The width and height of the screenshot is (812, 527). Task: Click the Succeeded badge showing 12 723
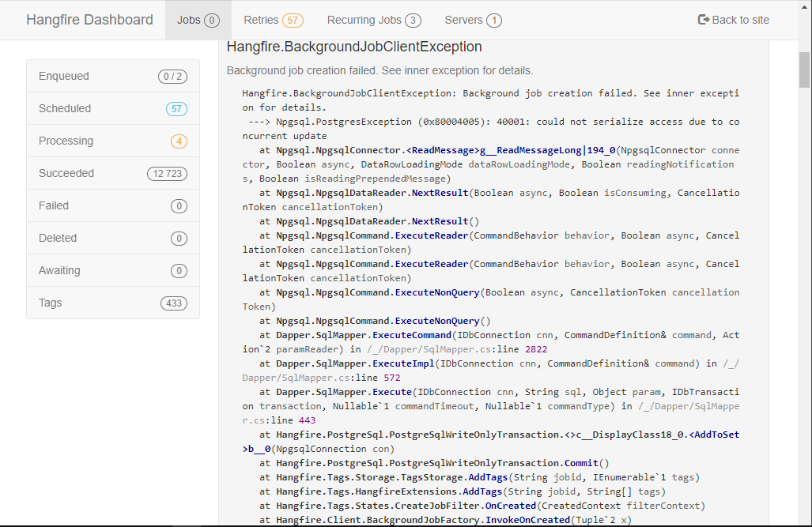click(x=167, y=173)
